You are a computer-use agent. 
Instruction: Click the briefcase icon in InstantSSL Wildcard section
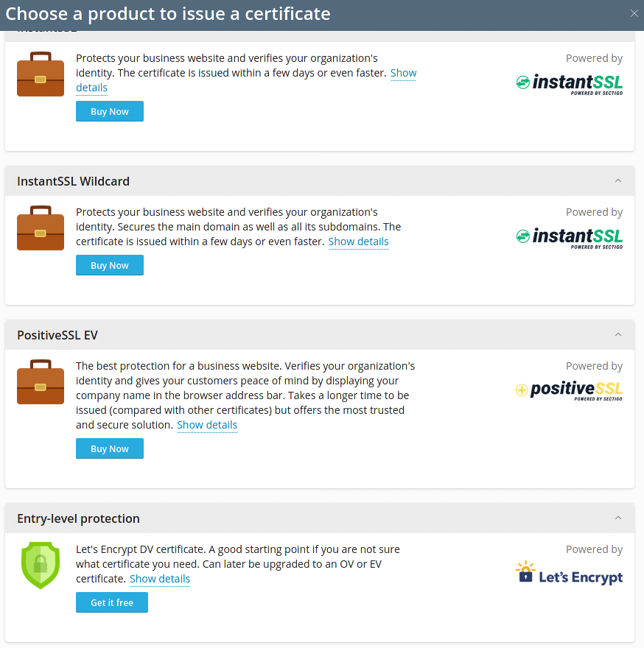point(41,228)
